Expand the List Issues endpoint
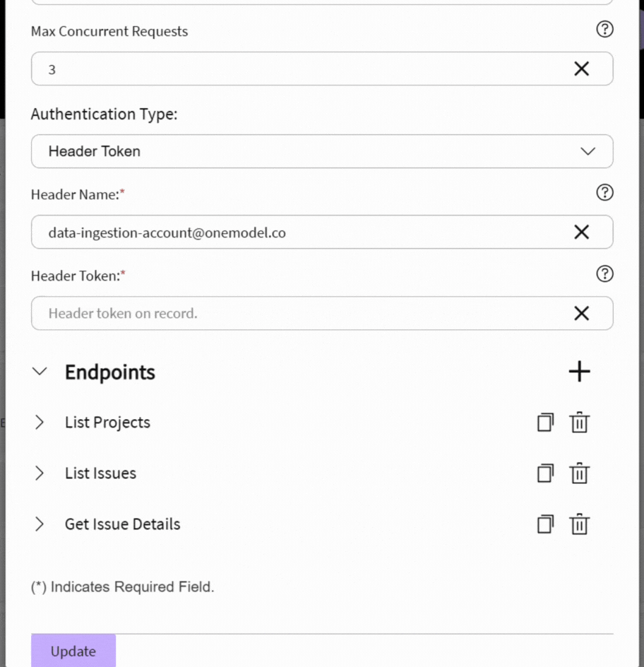The width and height of the screenshot is (644, 667). 40,473
